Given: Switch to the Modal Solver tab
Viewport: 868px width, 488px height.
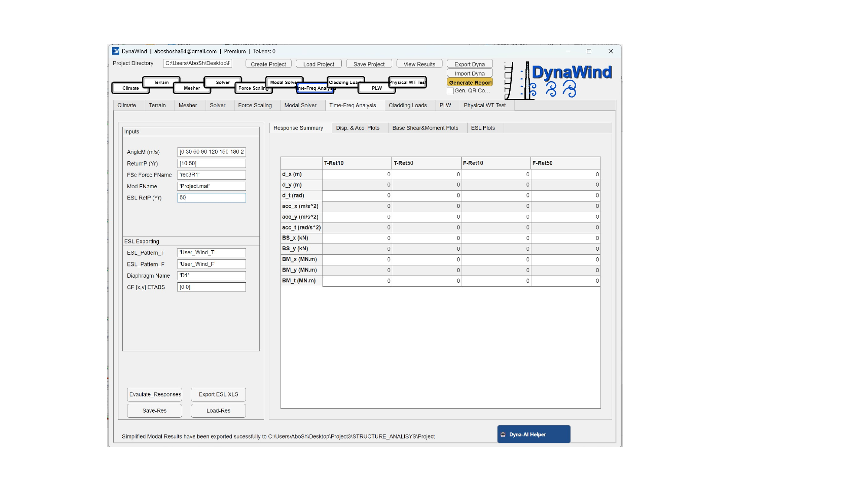Looking at the screenshot, I should (300, 105).
